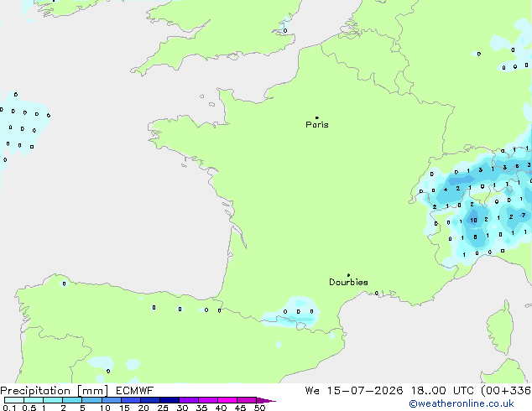Pick the violet legend swatch between 30 and 35

pos(189,400)
